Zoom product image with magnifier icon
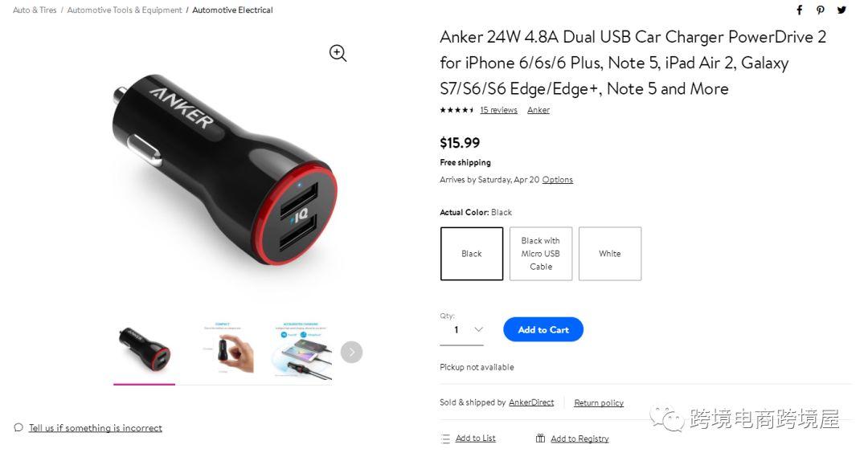This screenshot has height=457, width=868. (338, 53)
